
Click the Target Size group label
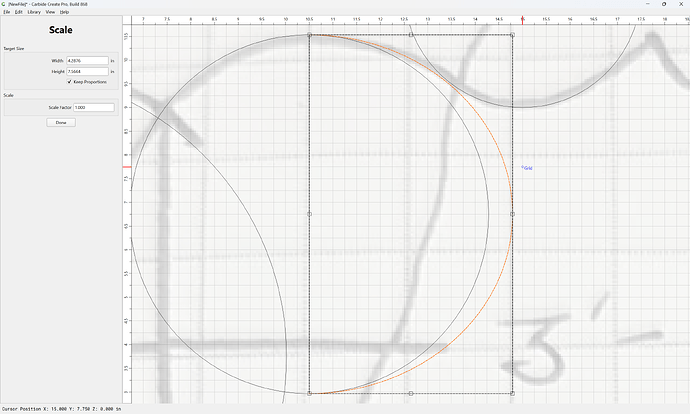pyautogui.click(x=14, y=49)
